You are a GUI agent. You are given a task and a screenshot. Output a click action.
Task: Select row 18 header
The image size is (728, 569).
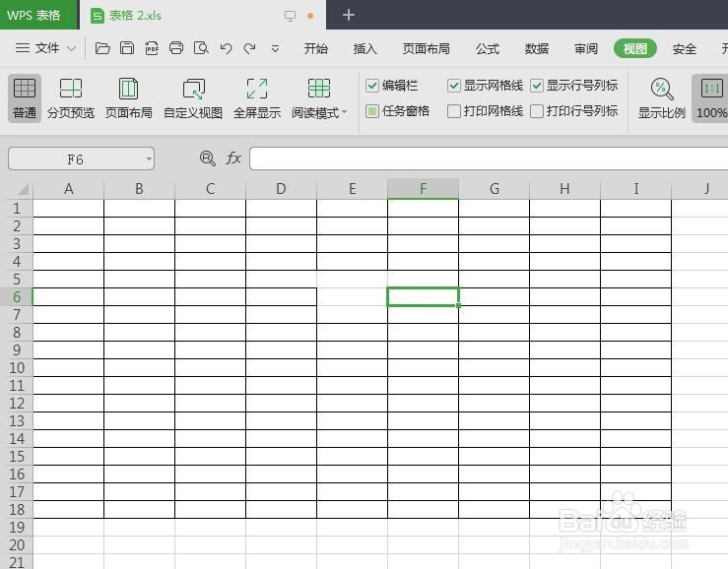16,510
